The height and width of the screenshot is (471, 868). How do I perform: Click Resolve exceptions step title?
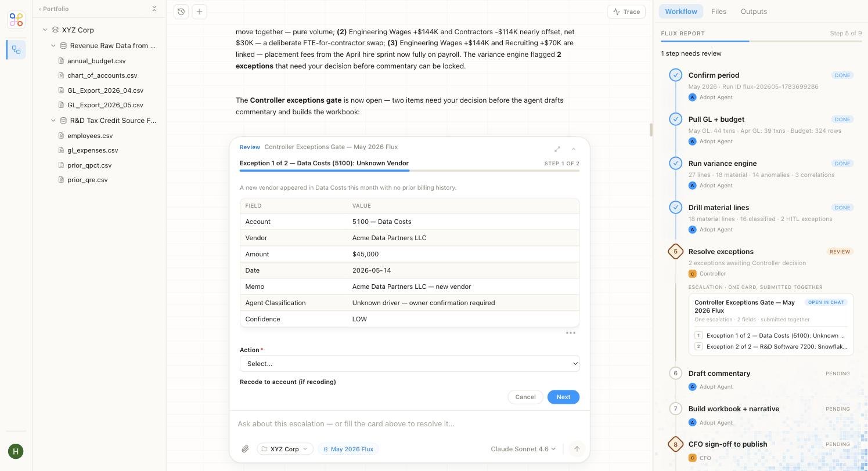tap(721, 252)
